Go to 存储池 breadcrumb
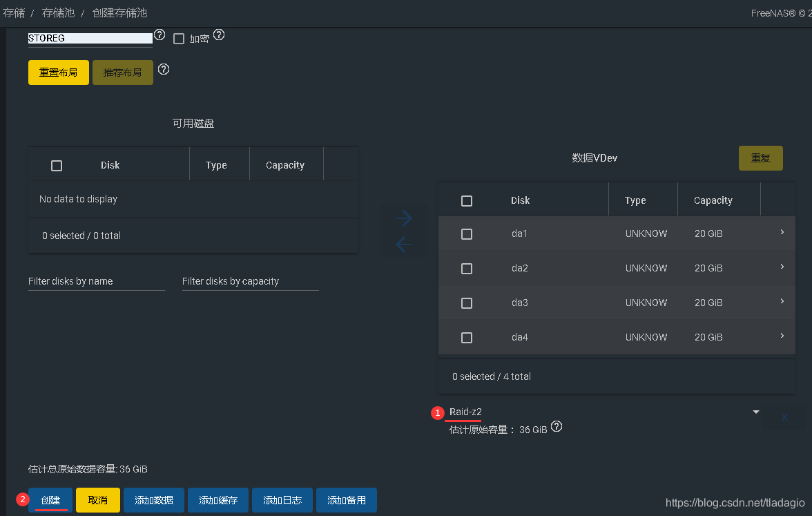This screenshot has height=516, width=812. click(x=58, y=13)
